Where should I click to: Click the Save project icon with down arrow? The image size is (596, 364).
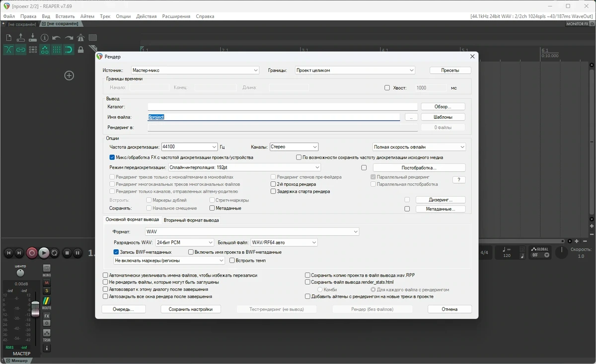coord(33,38)
